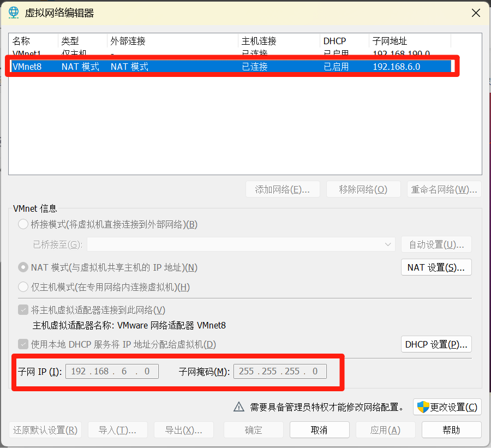Screen dimensions: 491x448
Task: Close the 虚拟网络编辑器 window
Action: click(x=476, y=13)
